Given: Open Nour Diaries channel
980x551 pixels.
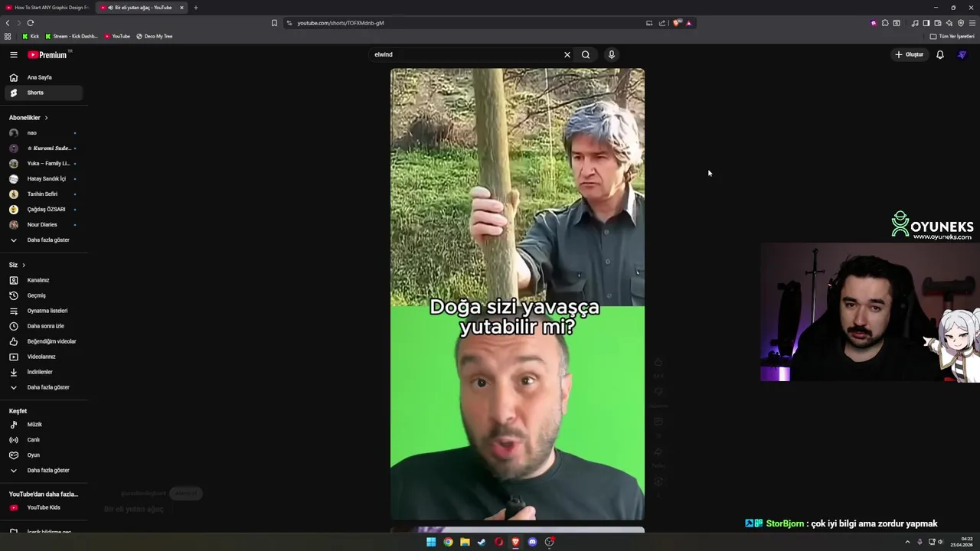Looking at the screenshot, I should [x=44, y=224].
